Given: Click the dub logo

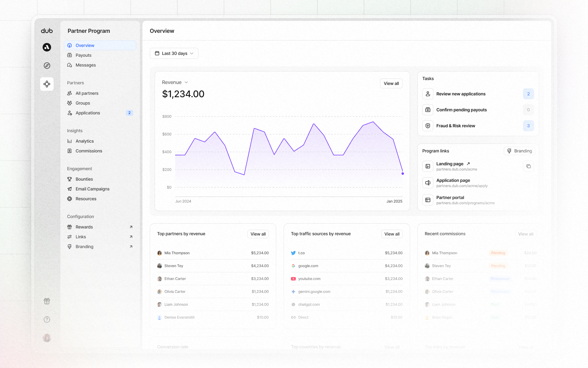Looking at the screenshot, I should tap(47, 31).
